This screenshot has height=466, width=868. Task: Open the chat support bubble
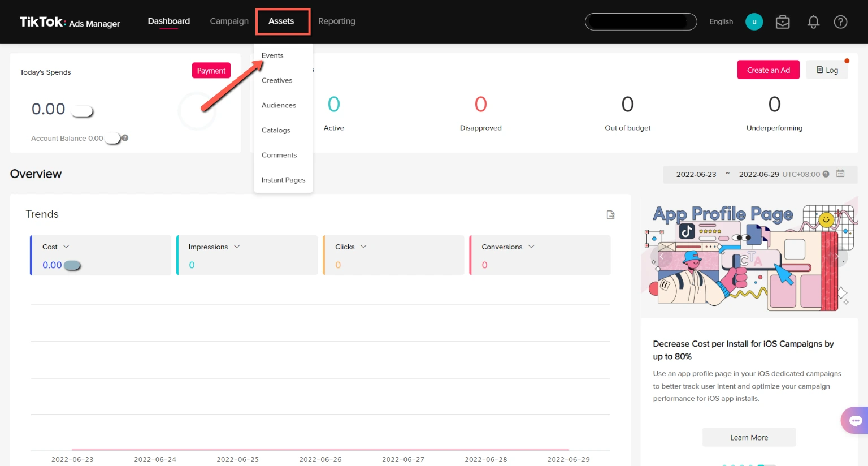pyautogui.click(x=856, y=420)
